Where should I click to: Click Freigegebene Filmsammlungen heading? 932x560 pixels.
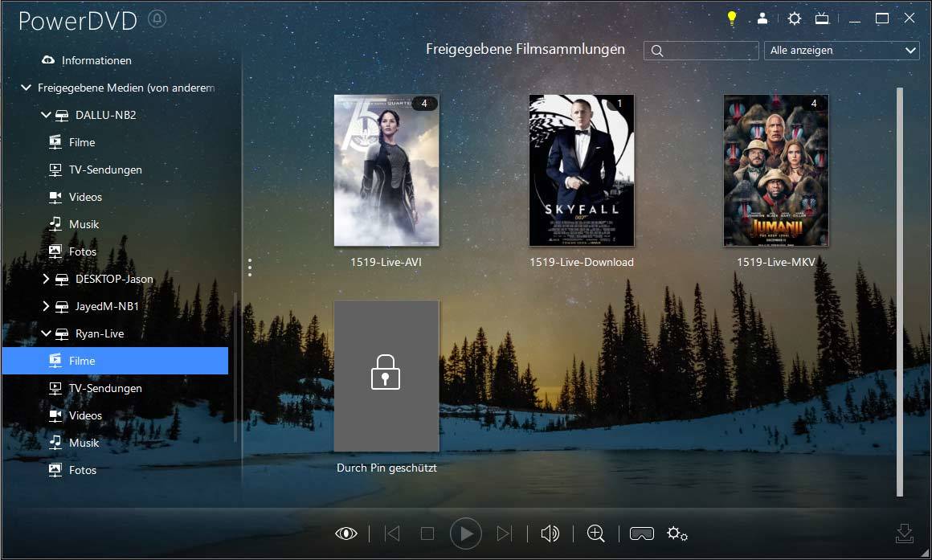pos(525,49)
